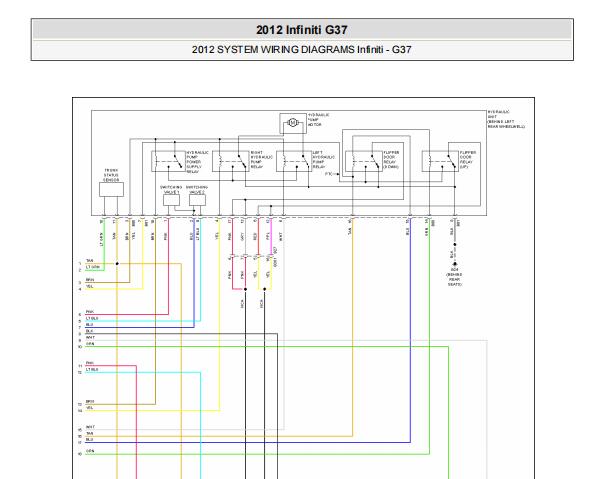This screenshot has height=479, width=601.
Task: Click the LT BLU label at wire 12
Action: tap(92, 369)
